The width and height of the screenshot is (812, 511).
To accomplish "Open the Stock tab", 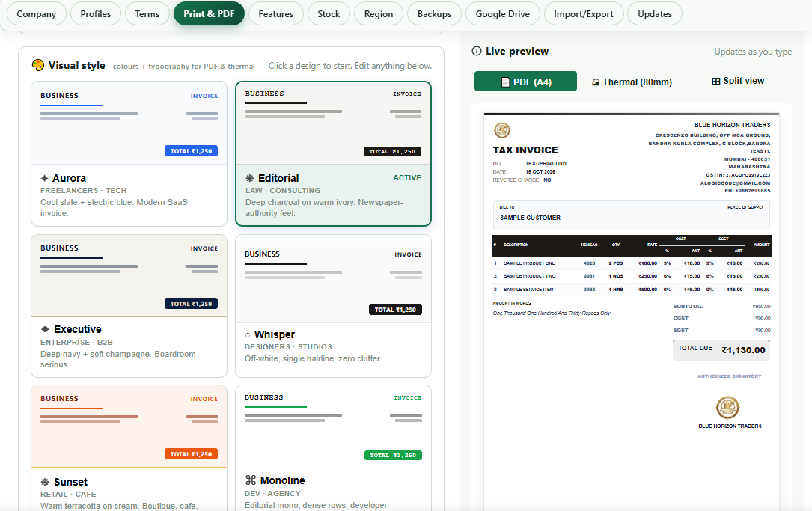I will 329,14.
